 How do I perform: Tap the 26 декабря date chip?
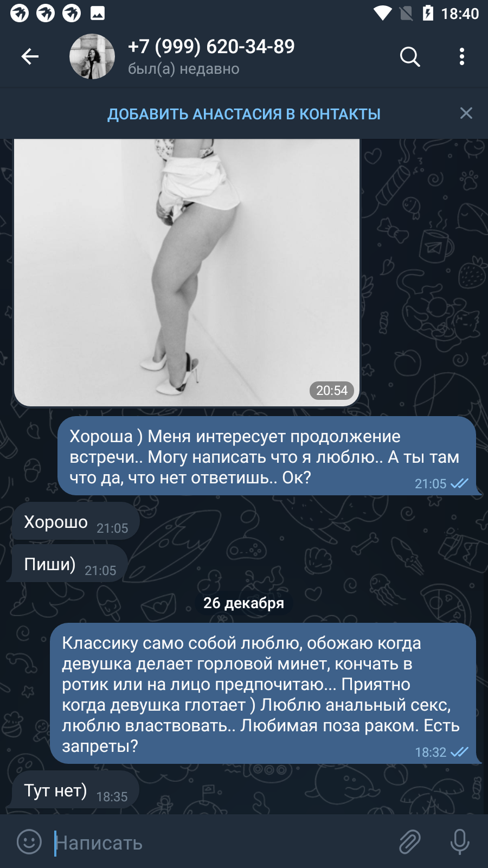[x=244, y=603]
